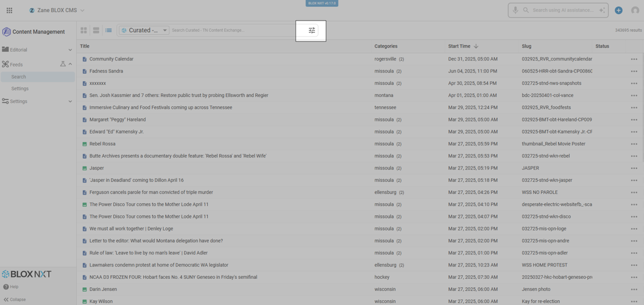This screenshot has width=644, height=305.
Task: Open the Zane BLOX CMS site dropdown
Action: [x=57, y=10]
